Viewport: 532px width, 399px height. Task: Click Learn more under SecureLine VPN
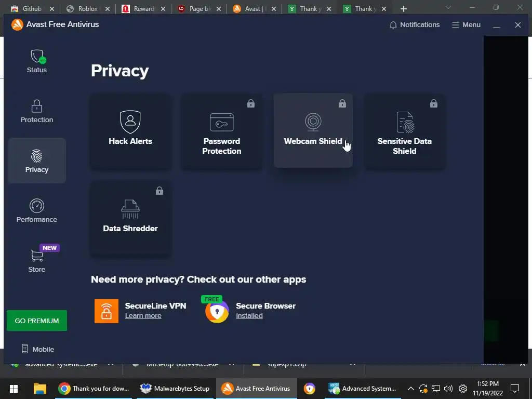click(x=143, y=316)
